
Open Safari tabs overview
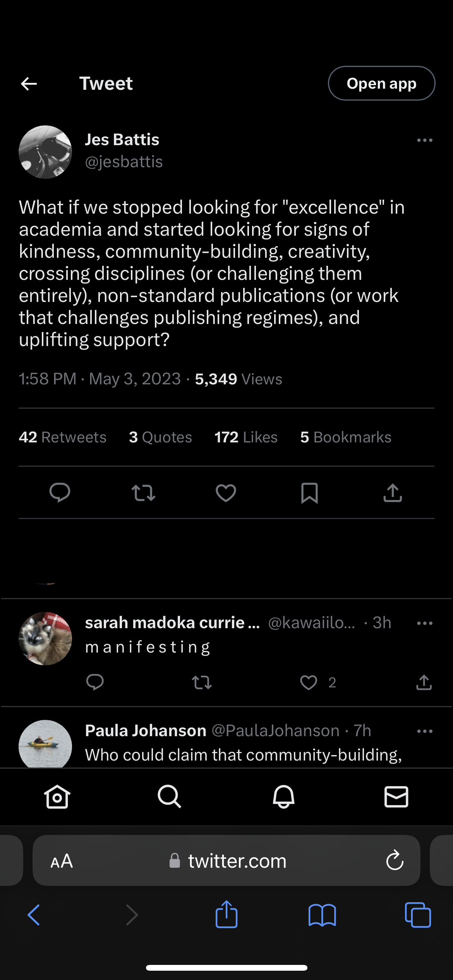(x=418, y=915)
